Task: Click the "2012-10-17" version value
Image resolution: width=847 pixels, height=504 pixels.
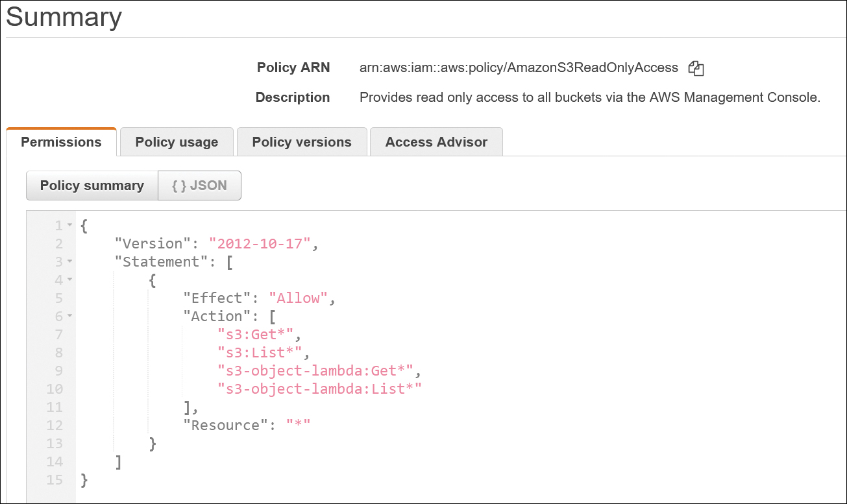Action: coord(260,244)
